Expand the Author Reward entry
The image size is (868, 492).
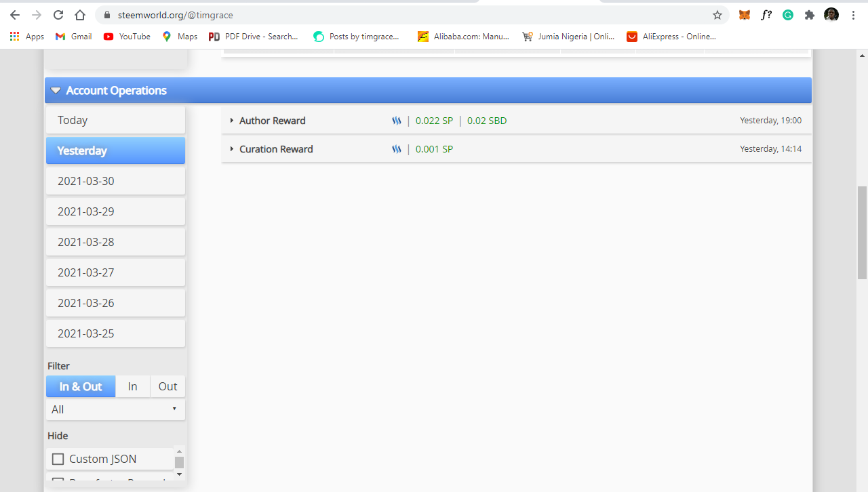(232, 120)
